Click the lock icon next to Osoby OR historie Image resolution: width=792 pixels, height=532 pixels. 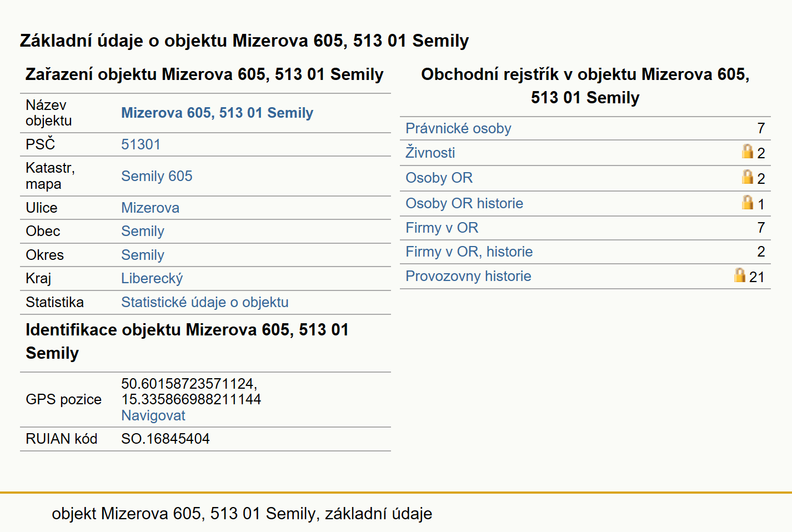click(748, 202)
